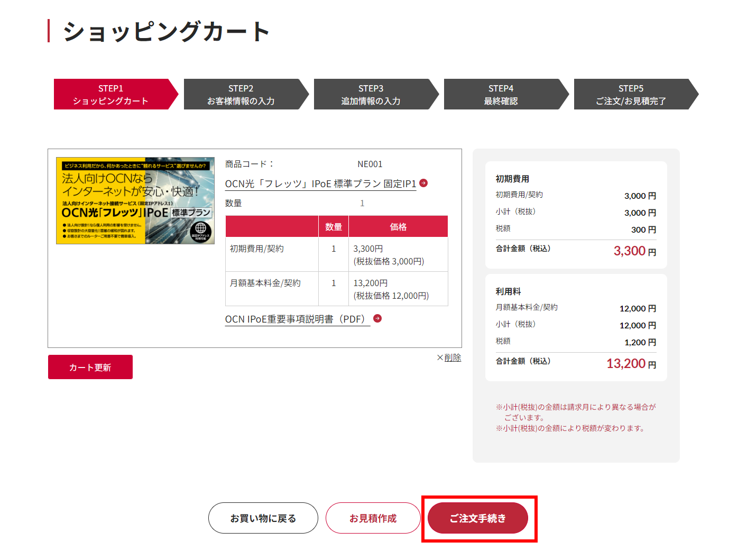This screenshot has width=747, height=560.
Task: Click the 数量 column header in table
Action: click(334, 226)
